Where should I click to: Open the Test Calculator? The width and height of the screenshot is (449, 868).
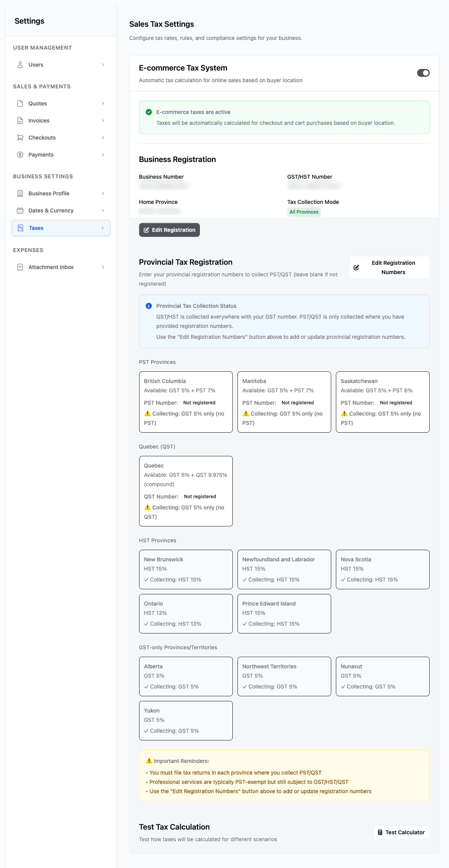point(401,832)
